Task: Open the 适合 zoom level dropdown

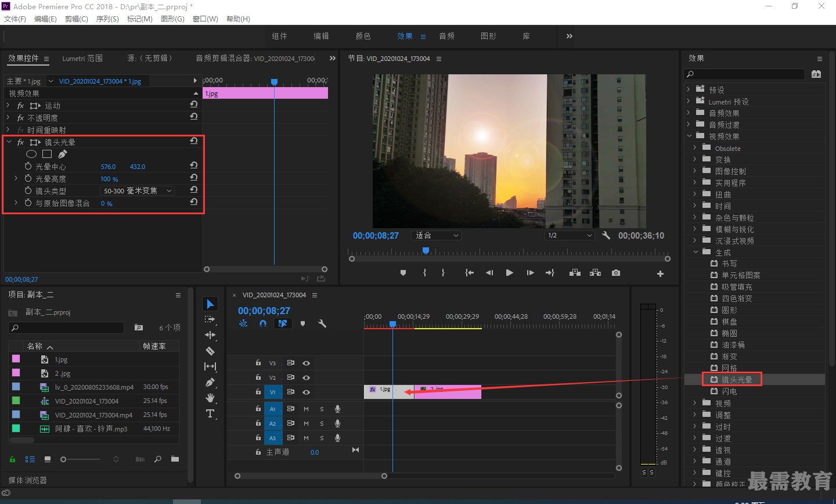Action: [x=436, y=235]
